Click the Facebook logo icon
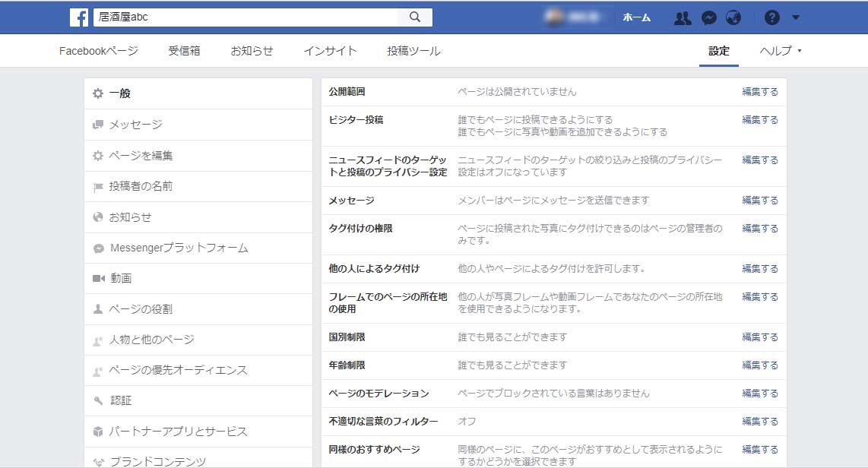 pyautogui.click(x=79, y=17)
